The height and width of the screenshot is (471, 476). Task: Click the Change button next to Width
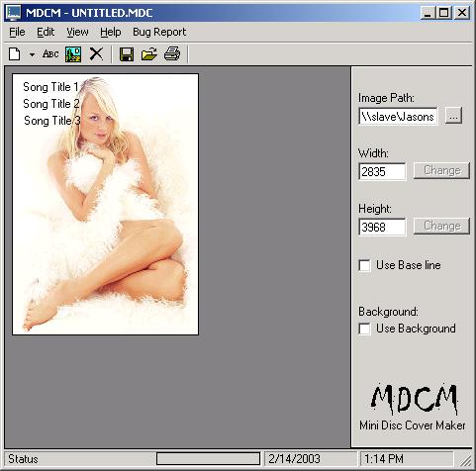(x=441, y=171)
